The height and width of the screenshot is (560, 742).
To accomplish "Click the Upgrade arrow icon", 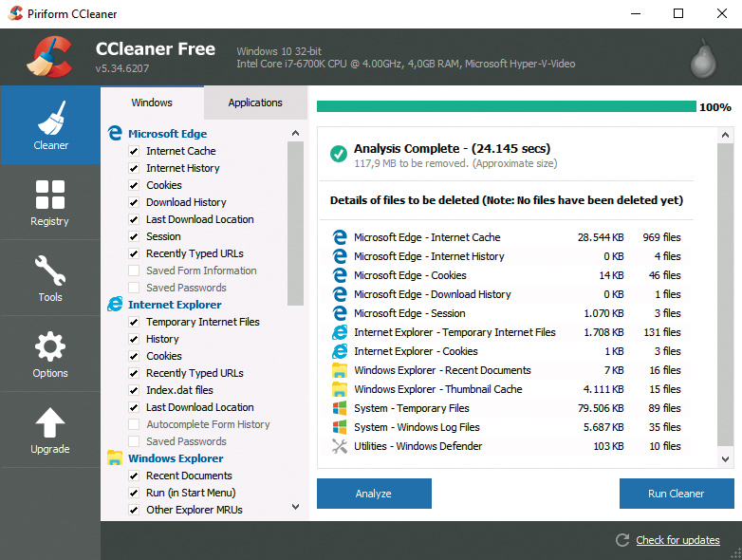I will (x=50, y=422).
